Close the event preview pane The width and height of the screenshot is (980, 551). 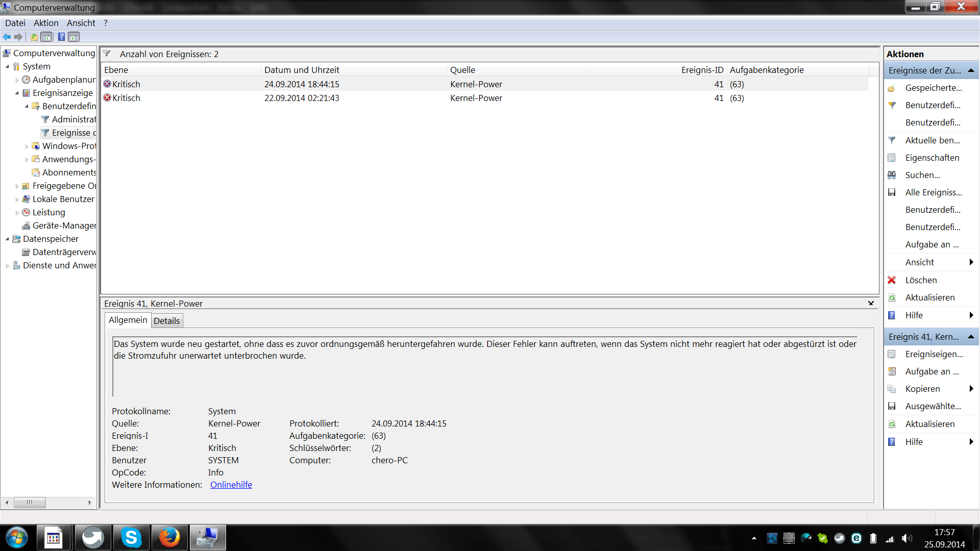871,303
